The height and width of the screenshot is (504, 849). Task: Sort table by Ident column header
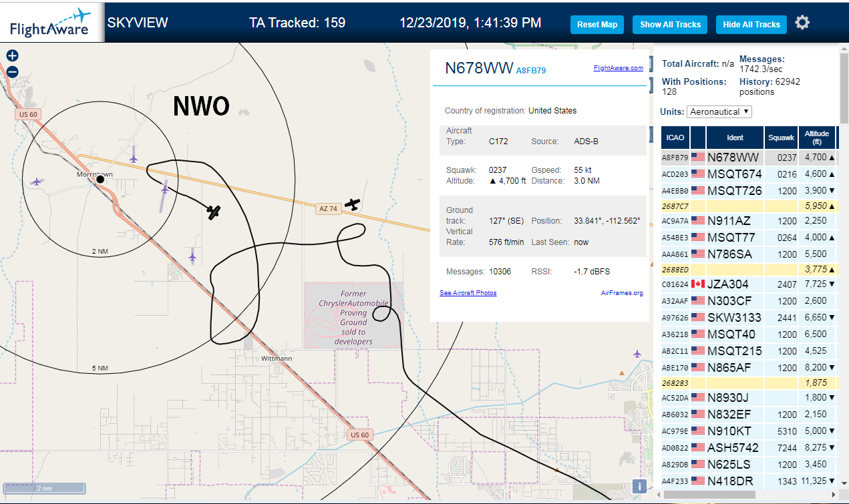(735, 138)
